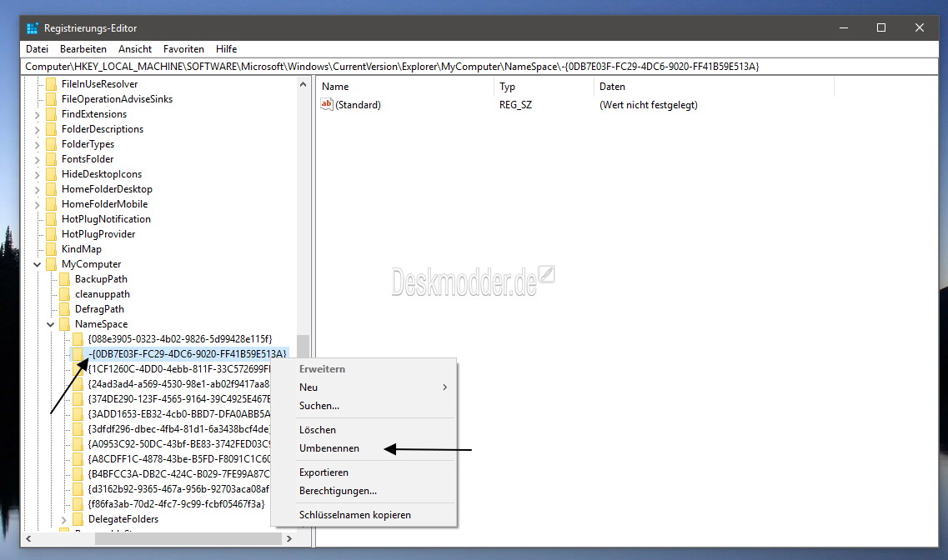Click the tree's horizontal scrollbar thumb
Viewport: 948px width, 560px height.
[188, 539]
